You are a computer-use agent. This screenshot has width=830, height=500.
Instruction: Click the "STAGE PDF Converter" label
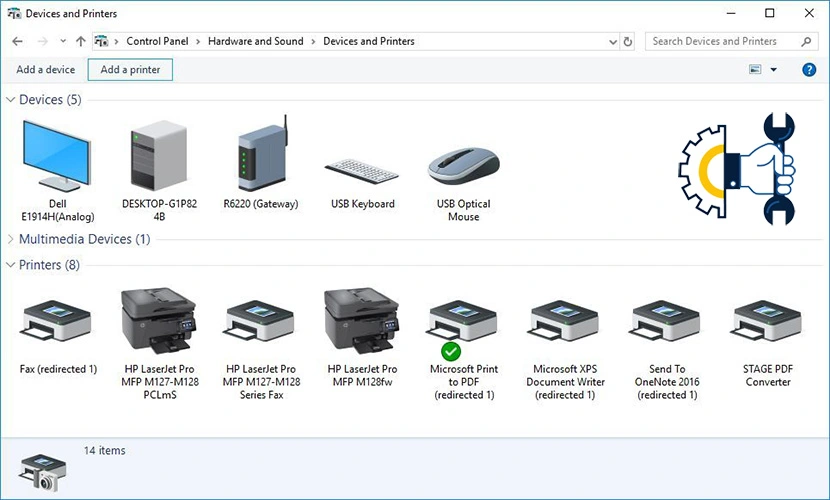pos(768,375)
